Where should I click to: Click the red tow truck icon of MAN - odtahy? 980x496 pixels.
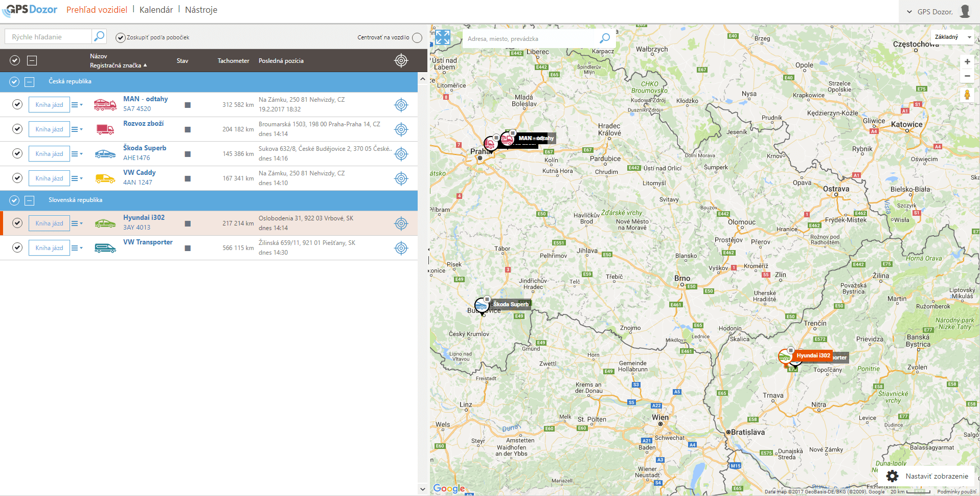(105, 105)
